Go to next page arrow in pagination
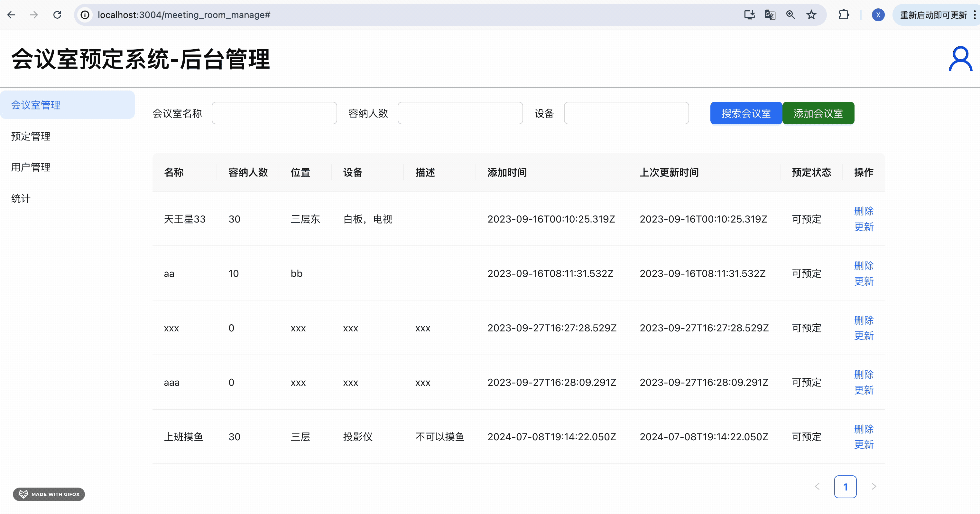The image size is (980, 514). 874,486
